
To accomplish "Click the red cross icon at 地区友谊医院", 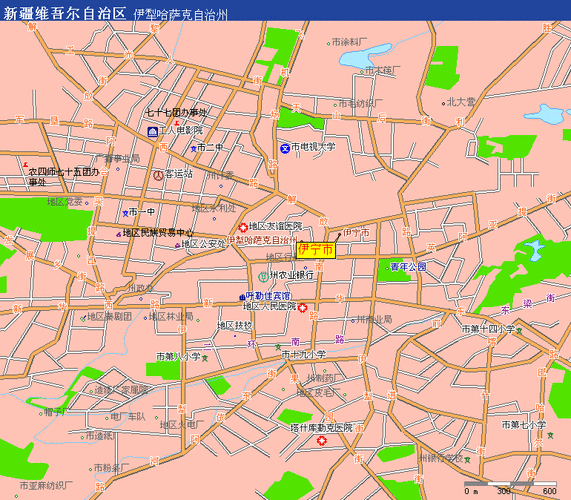I will 243,228.
